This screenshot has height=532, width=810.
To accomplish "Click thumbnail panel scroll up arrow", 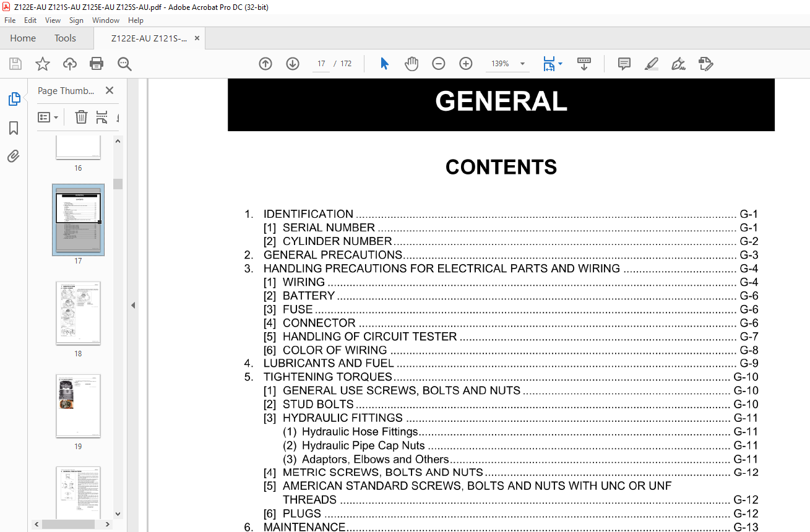I will point(118,141).
